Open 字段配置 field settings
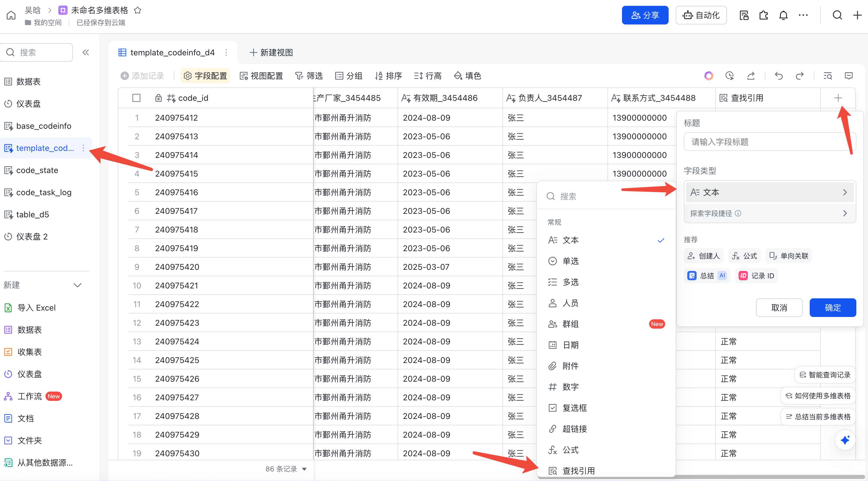Screen dimensions: 868x481 click(205, 76)
